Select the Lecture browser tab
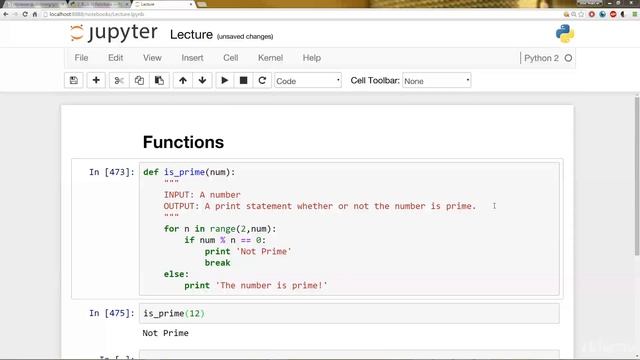The height and width of the screenshot is (360, 640). [x=163, y=4]
